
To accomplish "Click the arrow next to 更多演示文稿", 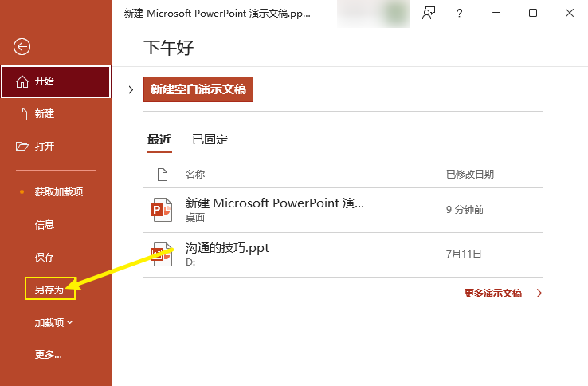I will [x=536, y=293].
